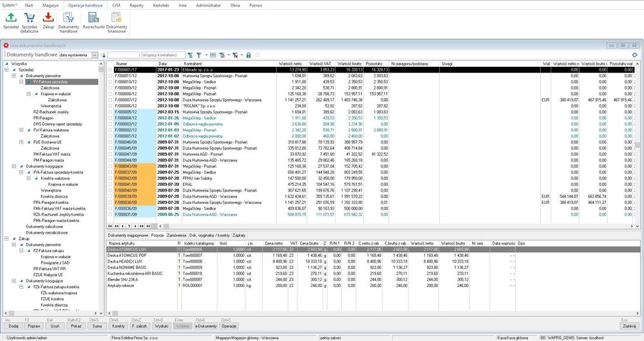
Task: Open Rozrachunki calculator icon
Action: [93, 17]
